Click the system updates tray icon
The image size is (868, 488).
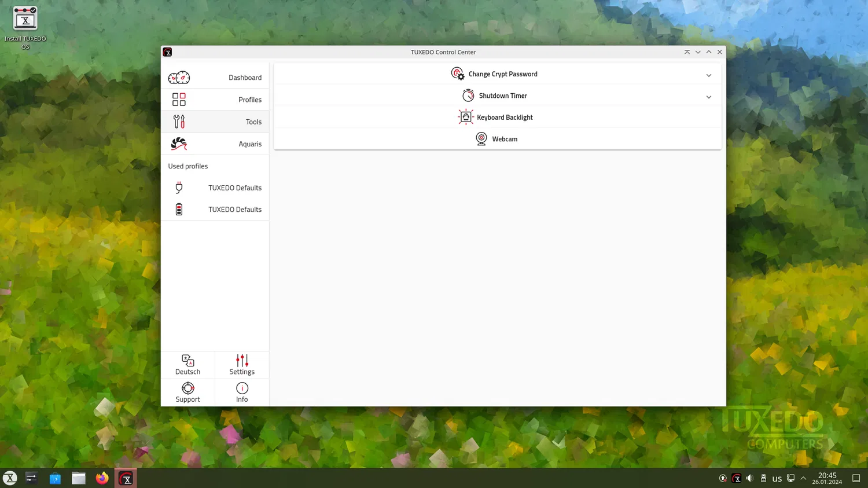pyautogui.click(x=723, y=478)
